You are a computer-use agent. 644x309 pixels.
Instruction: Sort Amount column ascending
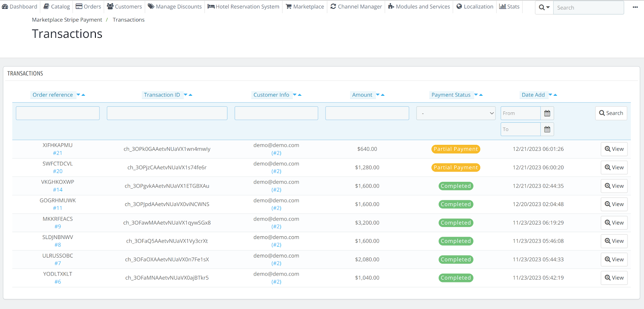[x=383, y=95]
